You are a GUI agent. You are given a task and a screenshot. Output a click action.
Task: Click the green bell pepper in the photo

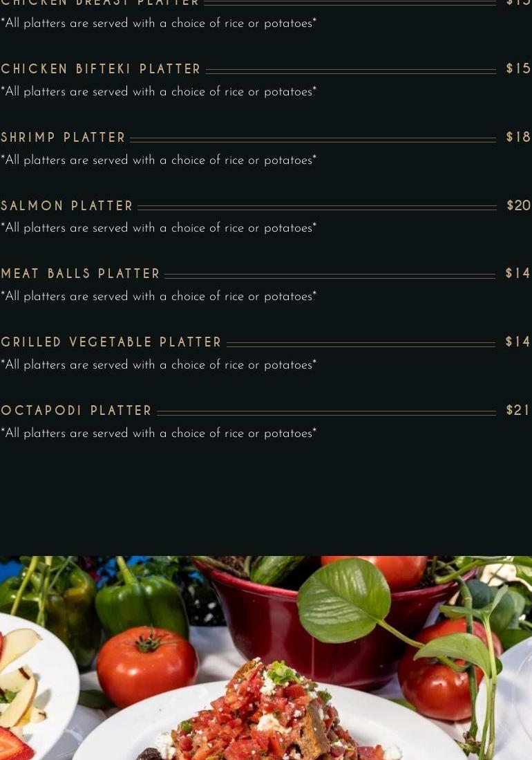tap(141, 603)
